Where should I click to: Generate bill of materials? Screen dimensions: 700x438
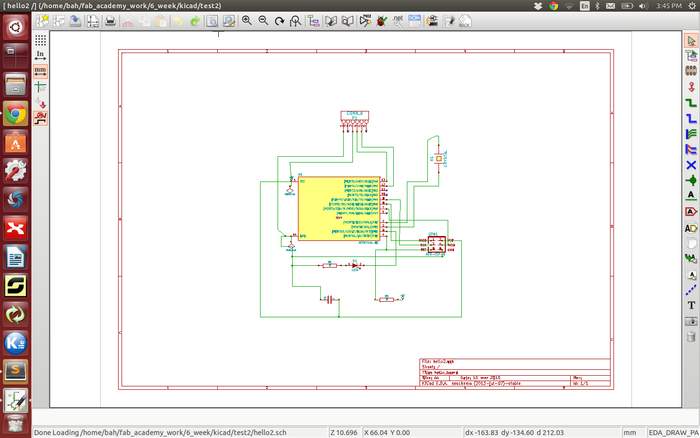pos(414,21)
